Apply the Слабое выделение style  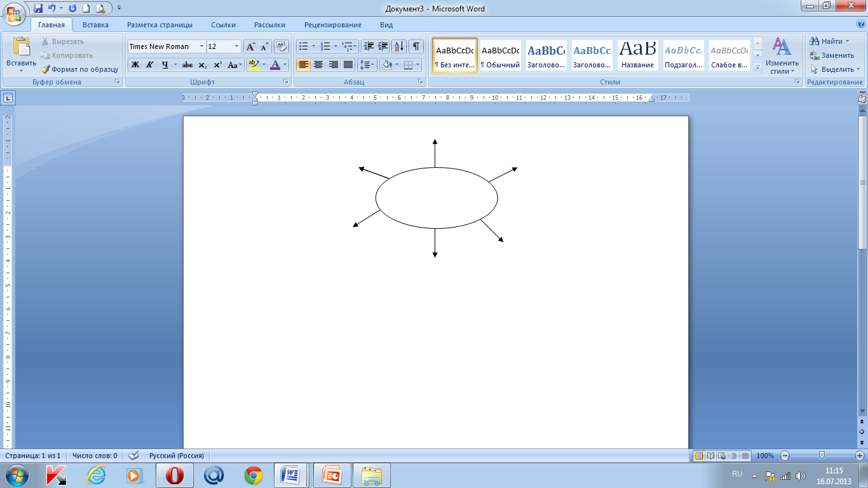pos(729,55)
